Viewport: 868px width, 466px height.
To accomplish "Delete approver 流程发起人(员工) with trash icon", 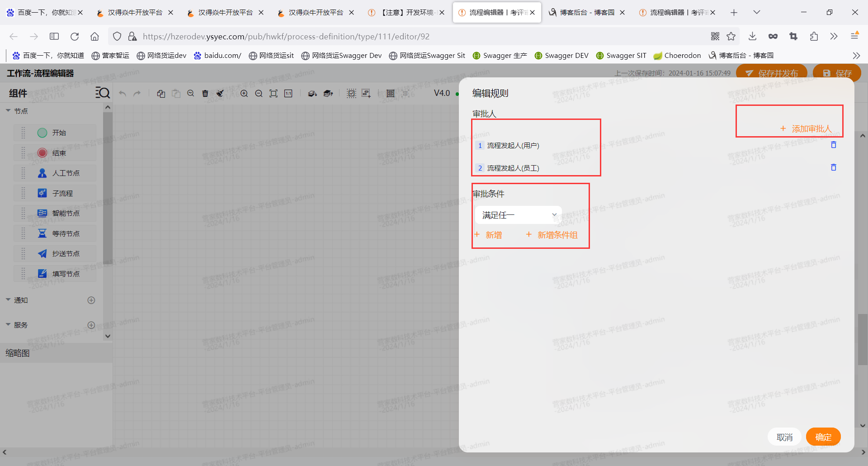I will point(834,167).
